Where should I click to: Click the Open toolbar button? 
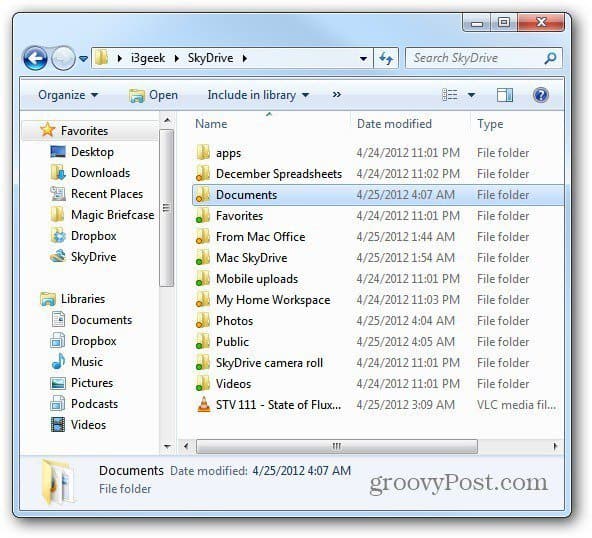(x=153, y=95)
